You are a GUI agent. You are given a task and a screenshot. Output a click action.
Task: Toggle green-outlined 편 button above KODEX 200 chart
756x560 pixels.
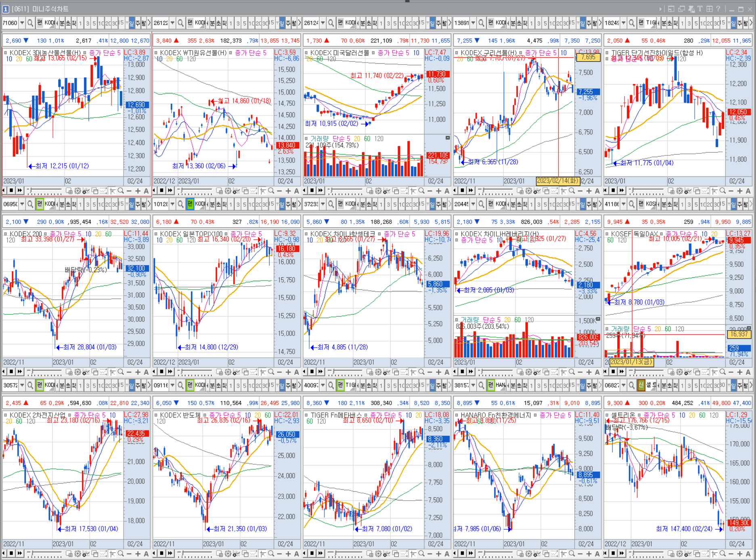coord(40,204)
